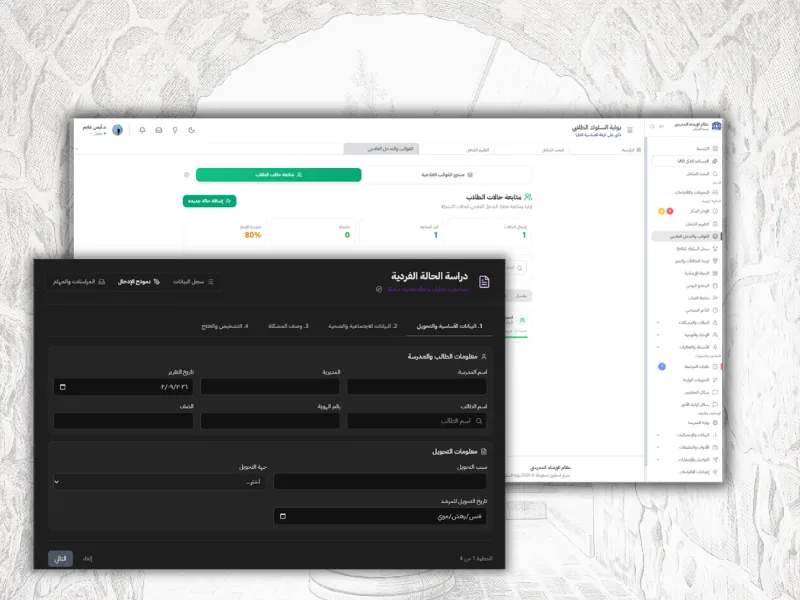Toggle dark mode moon icon in background window
800x600 pixels.
coord(191,130)
